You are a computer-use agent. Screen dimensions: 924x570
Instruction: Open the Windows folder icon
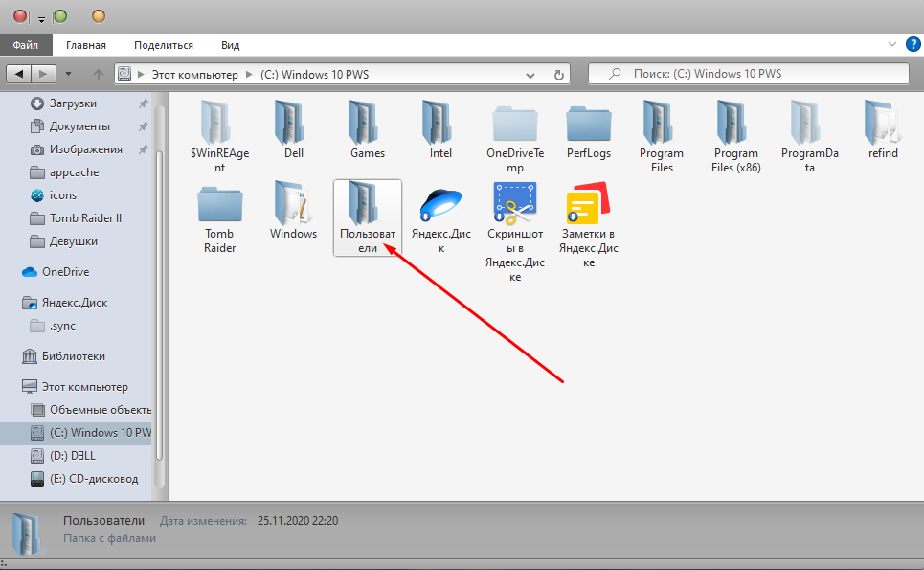point(292,203)
